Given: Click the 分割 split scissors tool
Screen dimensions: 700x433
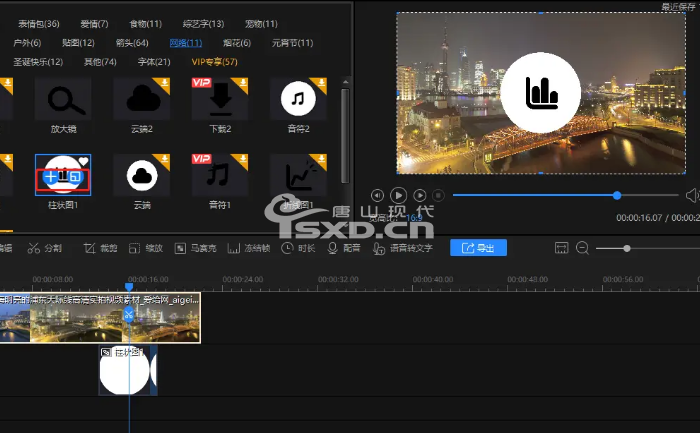Looking at the screenshot, I should [x=44, y=248].
